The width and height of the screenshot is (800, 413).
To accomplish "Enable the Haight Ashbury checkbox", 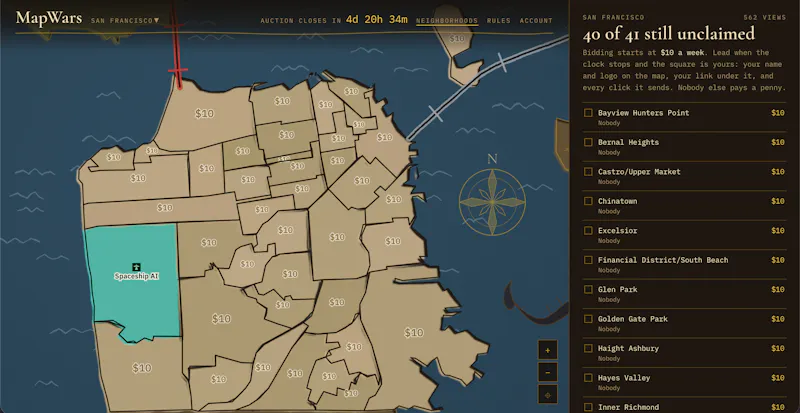I will [x=588, y=348].
